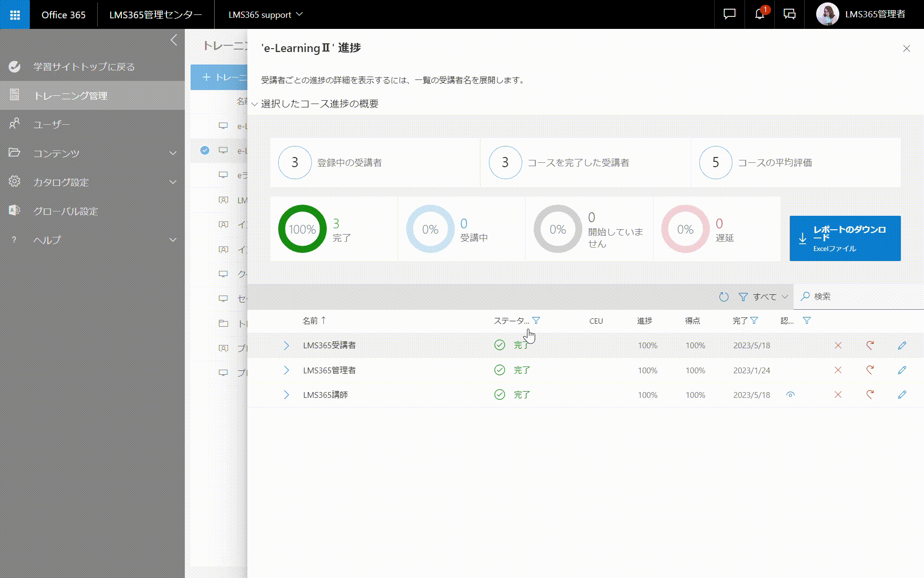Click the 2023/1/24 completion date
Image resolution: width=924 pixels, height=578 pixels.
click(752, 370)
